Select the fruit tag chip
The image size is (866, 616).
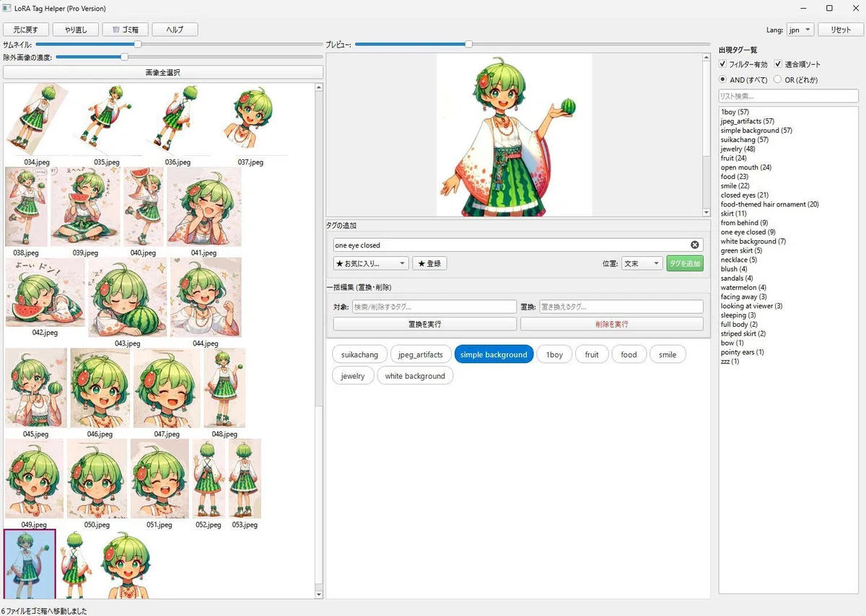coord(592,354)
